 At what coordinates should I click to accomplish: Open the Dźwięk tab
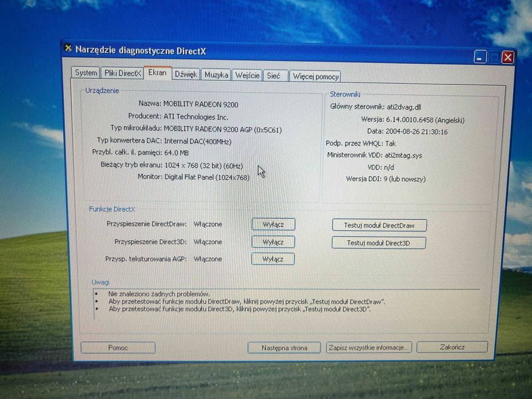click(185, 74)
